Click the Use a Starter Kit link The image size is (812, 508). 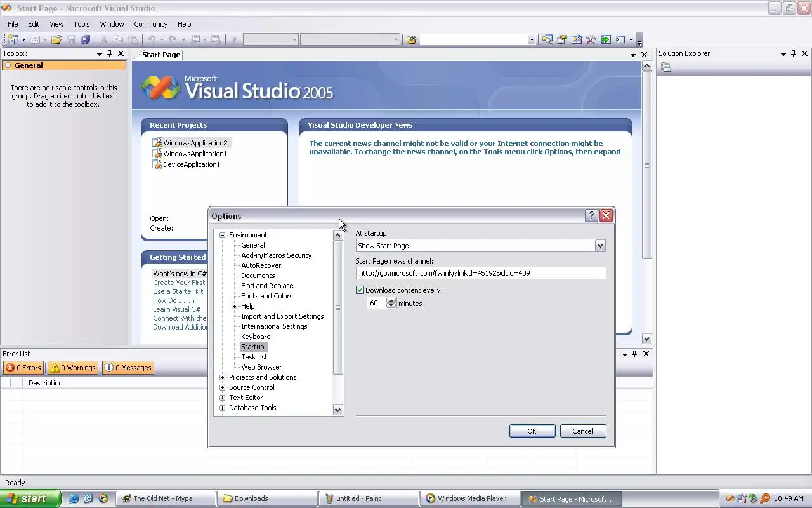tap(178, 291)
